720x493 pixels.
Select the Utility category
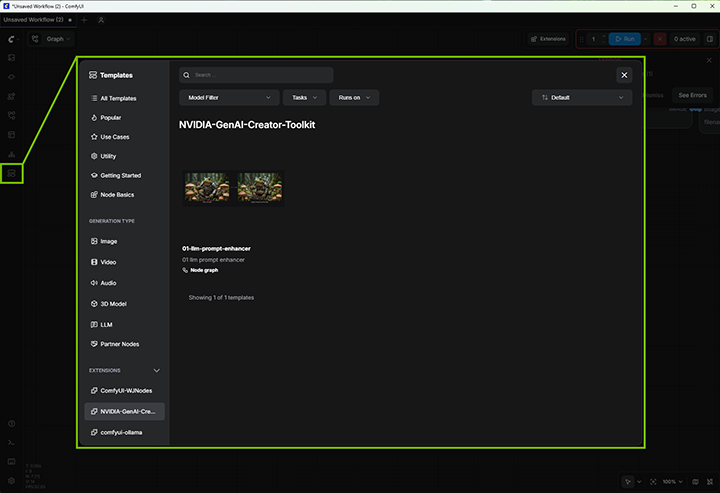(x=124, y=156)
